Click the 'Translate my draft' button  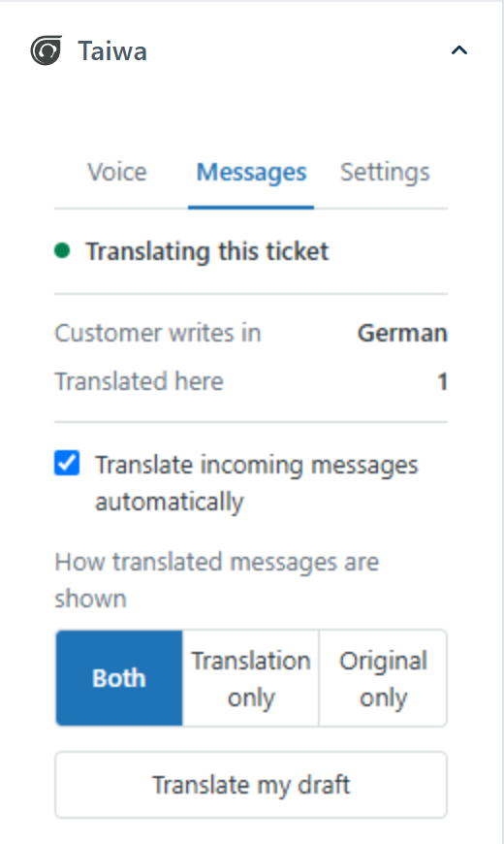point(251,785)
